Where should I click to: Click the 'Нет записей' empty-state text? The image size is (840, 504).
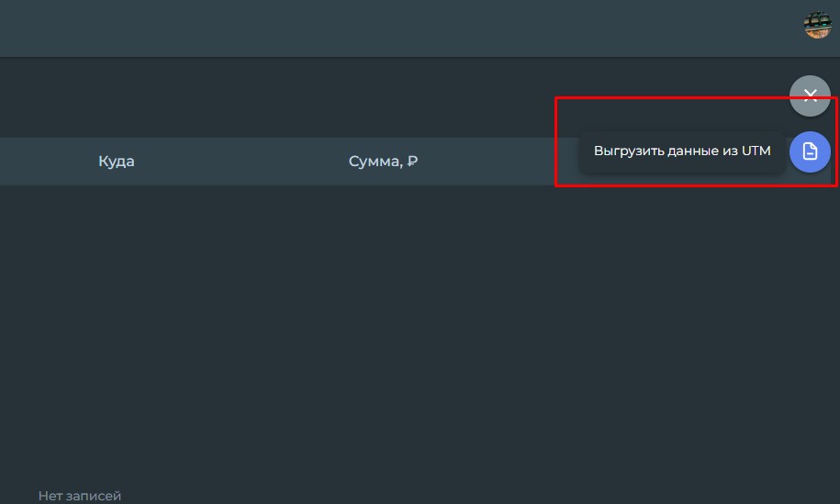point(80,496)
